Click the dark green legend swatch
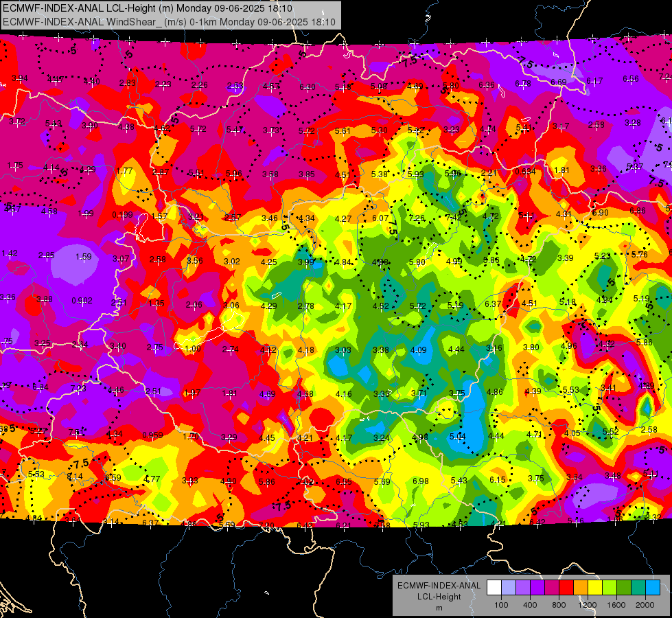The image size is (672, 618). (x=624, y=588)
